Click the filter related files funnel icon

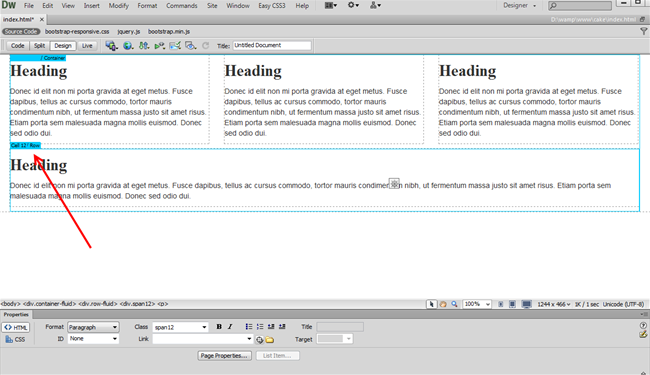pyautogui.click(x=643, y=31)
